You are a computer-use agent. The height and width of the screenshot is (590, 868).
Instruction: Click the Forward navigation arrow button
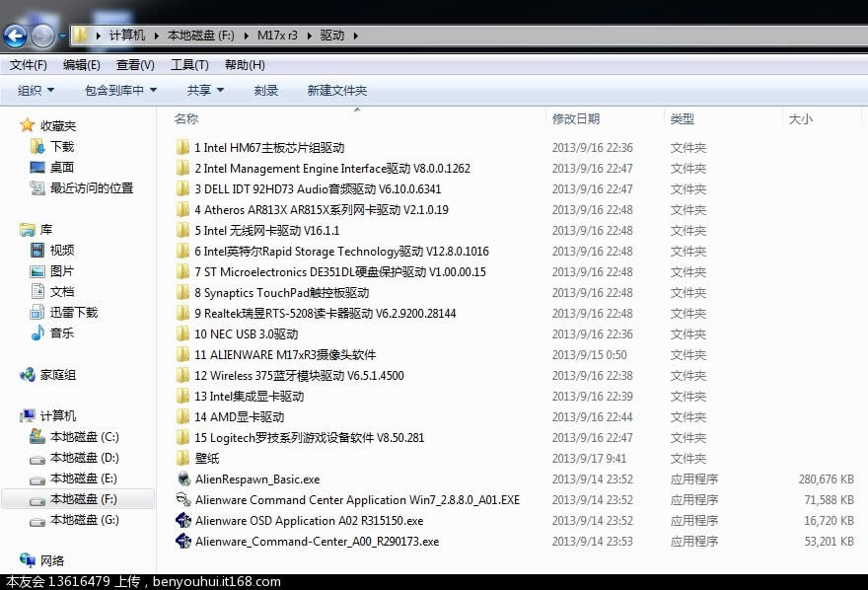click(x=42, y=37)
